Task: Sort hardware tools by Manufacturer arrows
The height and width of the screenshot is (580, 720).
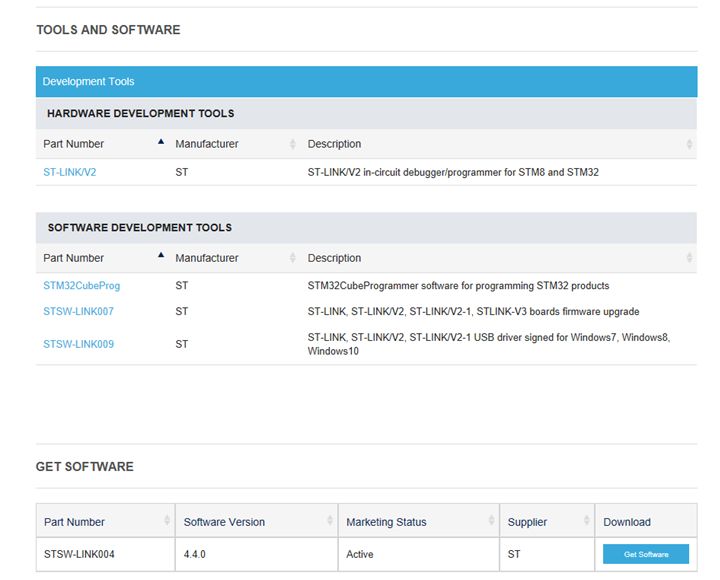Action: pos(292,144)
